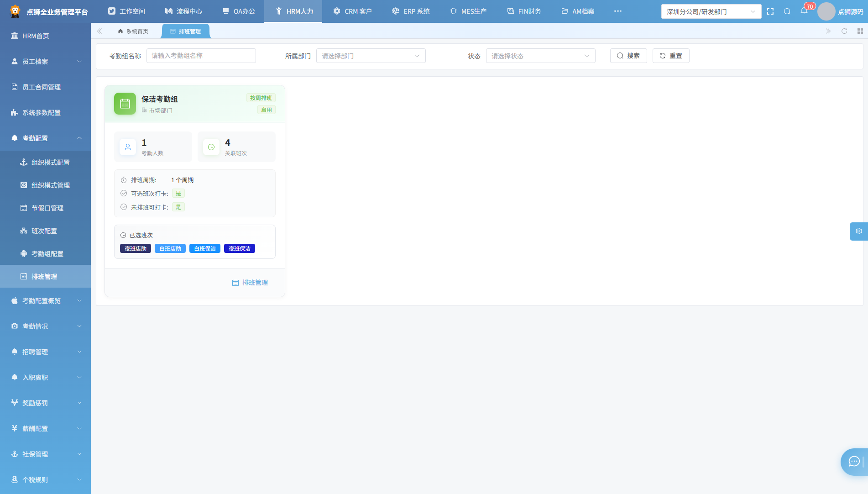Click the 重置 reset button

(671, 56)
